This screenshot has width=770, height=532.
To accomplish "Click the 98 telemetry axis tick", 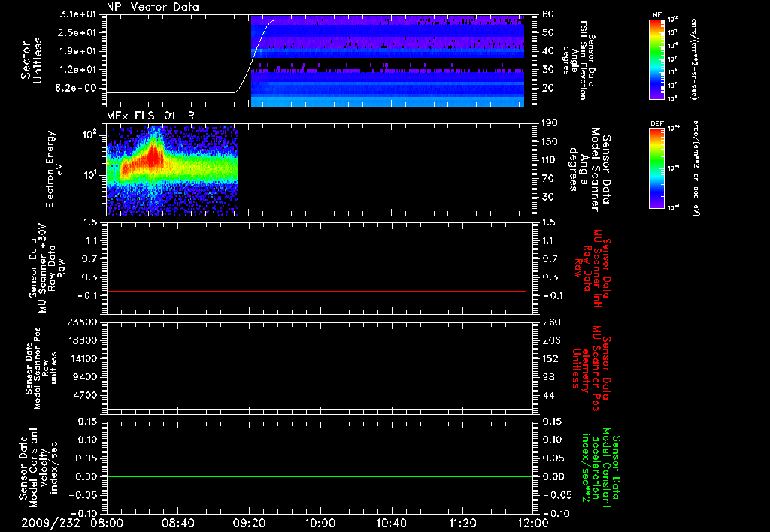I will [548, 377].
